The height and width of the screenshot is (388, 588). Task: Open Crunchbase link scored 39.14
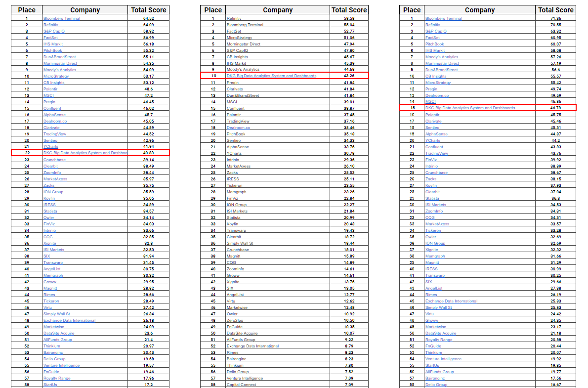coord(54,160)
